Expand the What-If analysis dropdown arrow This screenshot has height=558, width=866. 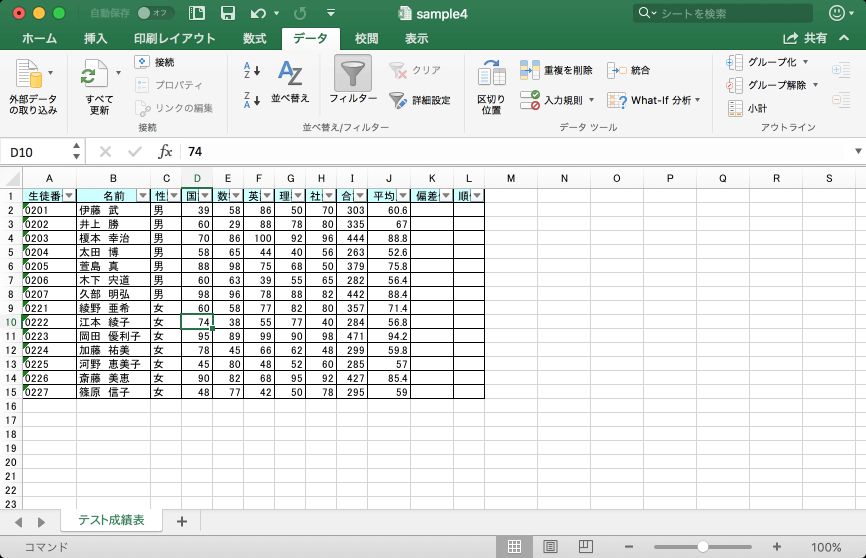pos(698,100)
